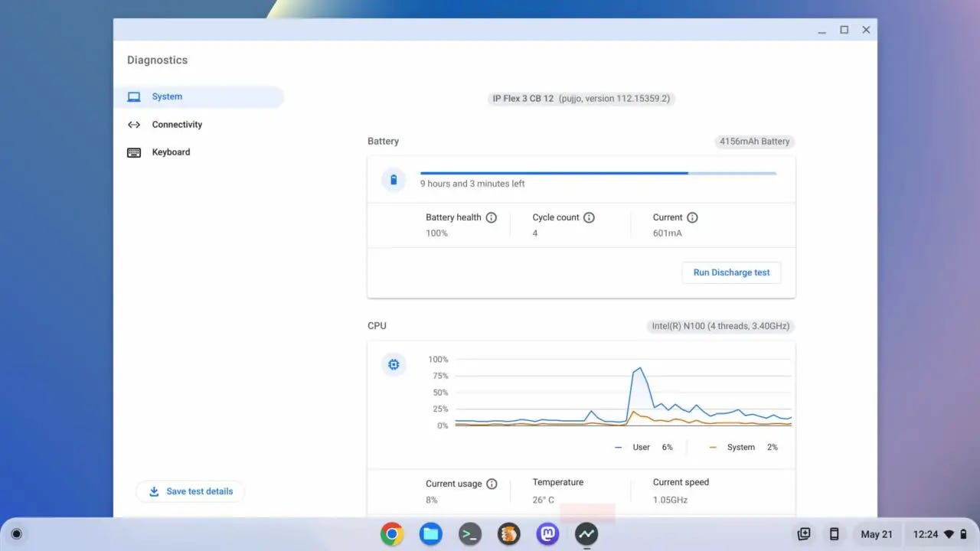980x551 pixels.
Task: Save test details
Action: coord(191,491)
